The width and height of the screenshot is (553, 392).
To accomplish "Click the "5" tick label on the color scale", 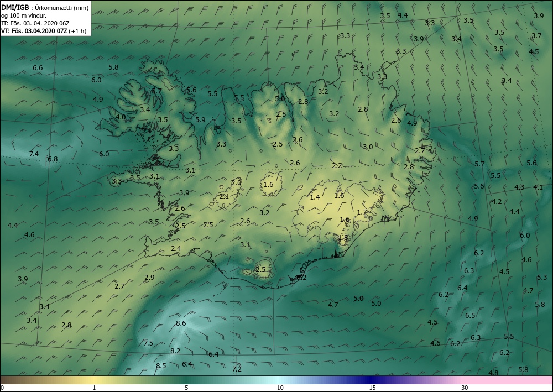I will pyautogui.click(x=186, y=388).
